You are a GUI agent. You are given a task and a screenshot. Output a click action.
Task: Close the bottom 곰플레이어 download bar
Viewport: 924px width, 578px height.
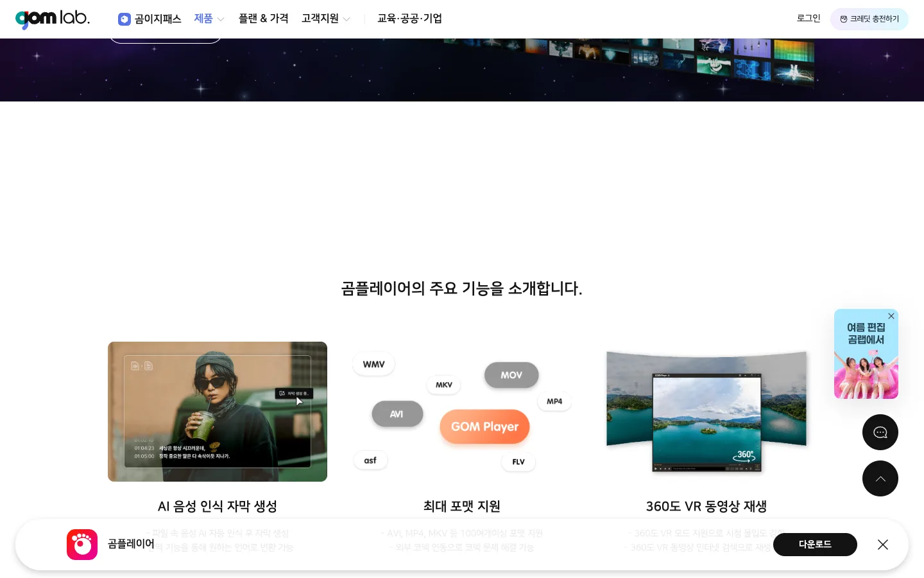(883, 545)
